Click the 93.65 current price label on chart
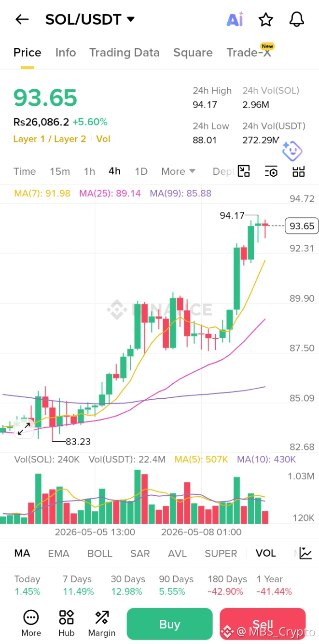 [302, 225]
